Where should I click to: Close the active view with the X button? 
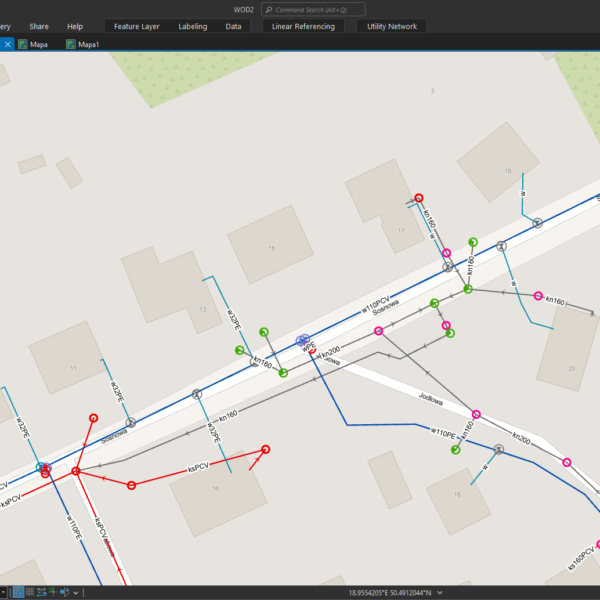pos(5,44)
